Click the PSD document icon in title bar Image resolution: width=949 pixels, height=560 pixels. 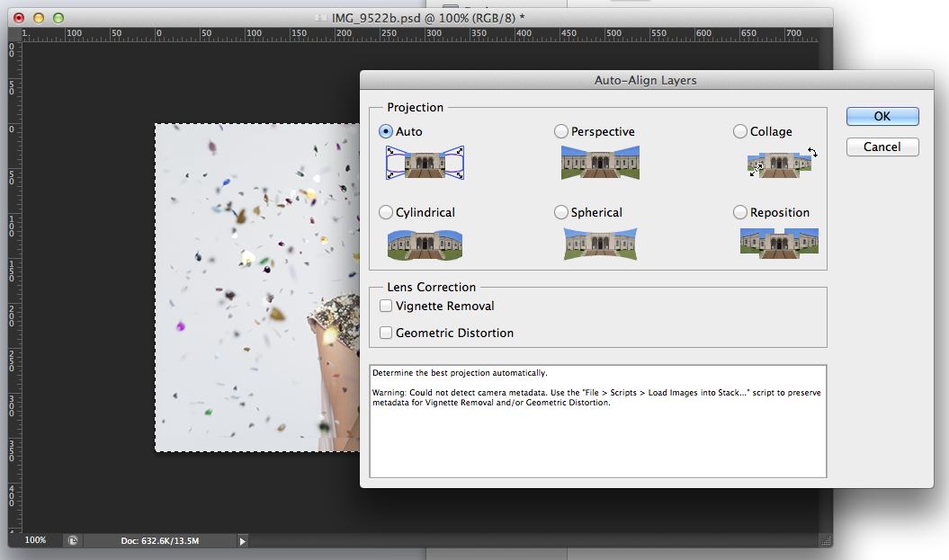(321, 17)
